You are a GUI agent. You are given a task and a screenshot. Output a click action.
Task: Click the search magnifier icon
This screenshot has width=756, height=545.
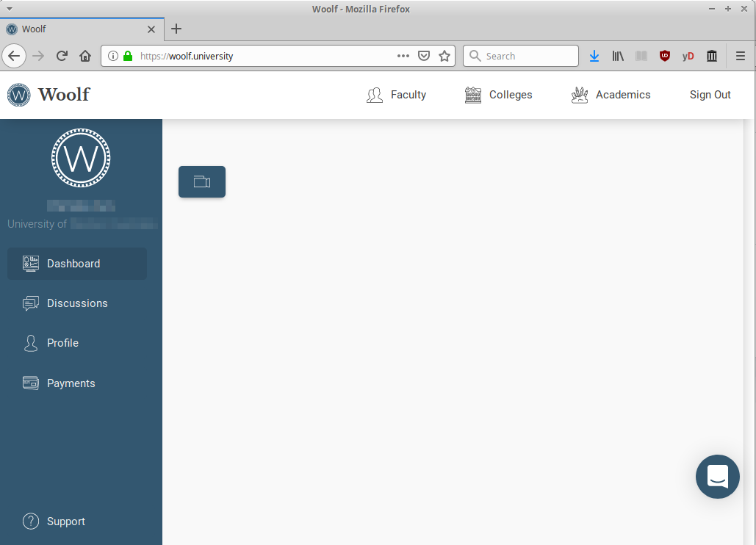coord(475,56)
